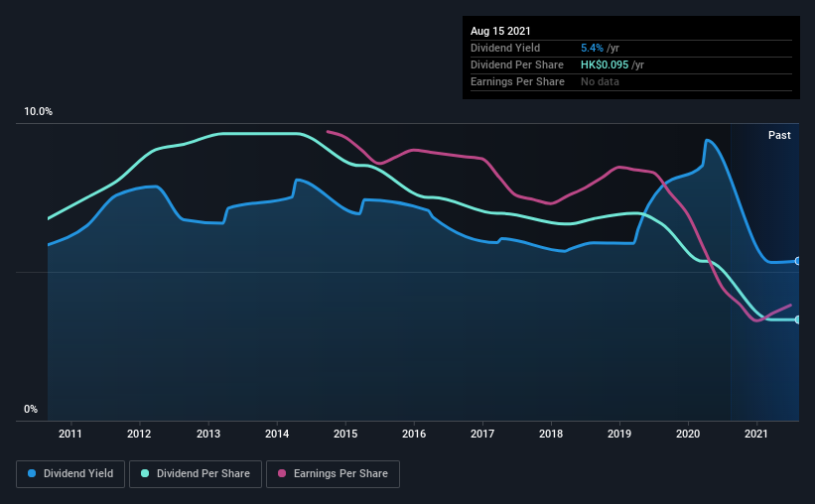This screenshot has width=815, height=504.
Task: Click the pink Earnings Per Share legend dot
Action: click(x=282, y=473)
